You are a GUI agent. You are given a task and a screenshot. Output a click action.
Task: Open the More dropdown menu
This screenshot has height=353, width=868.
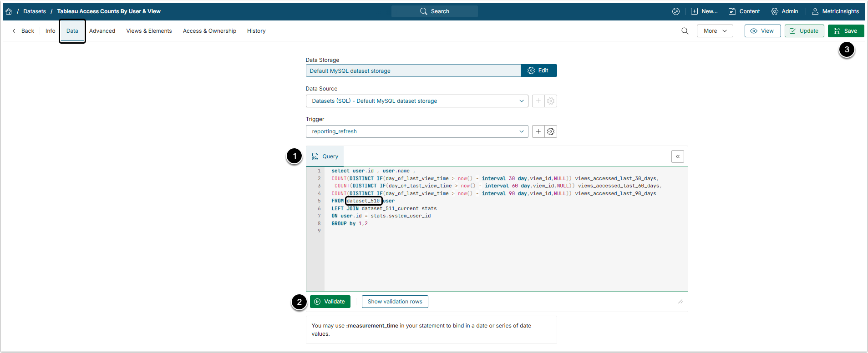click(x=715, y=31)
